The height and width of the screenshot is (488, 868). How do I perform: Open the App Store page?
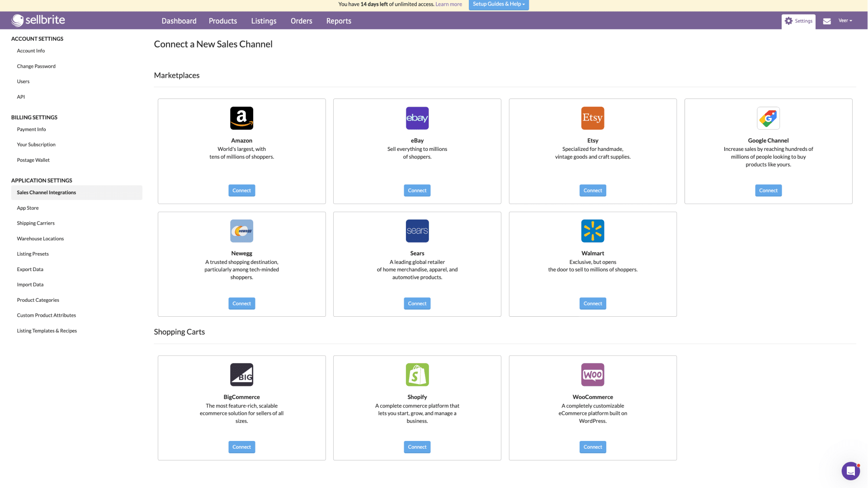point(28,208)
